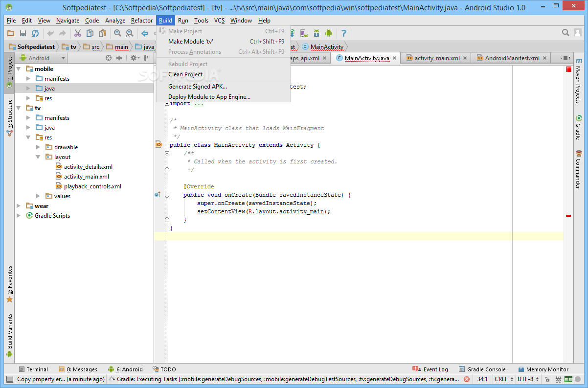The height and width of the screenshot is (388, 588).
Task: Toggle the Commander side panel
Action: click(578, 170)
